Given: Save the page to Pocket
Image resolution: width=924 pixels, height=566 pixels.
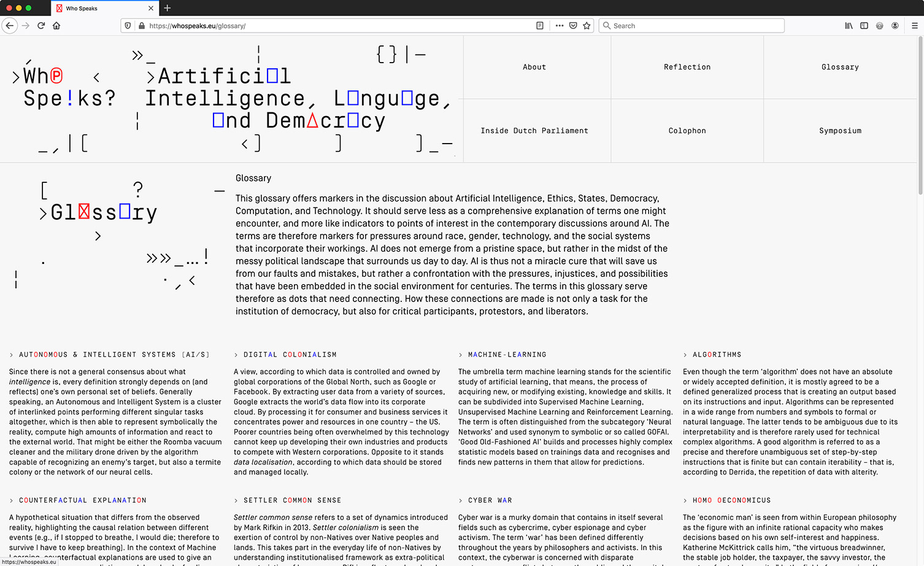Looking at the screenshot, I should (x=573, y=26).
